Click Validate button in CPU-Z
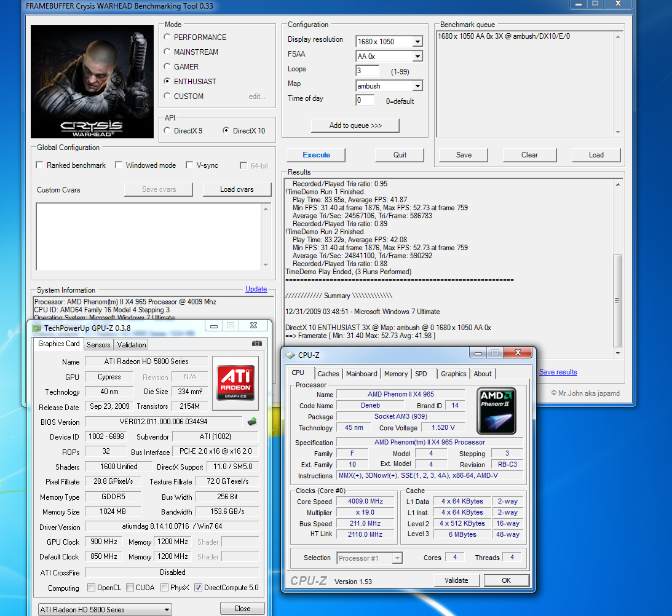672x616 pixels. (x=456, y=580)
